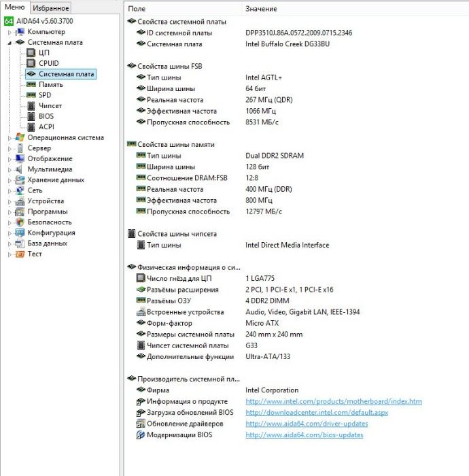The image size is (469, 476).
Task: Click the Память memory module icon
Action: tap(31, 84)
